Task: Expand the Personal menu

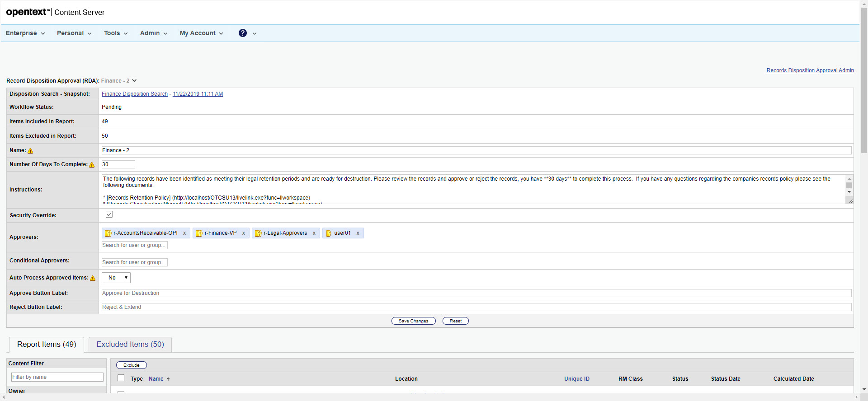Action: 74,33
